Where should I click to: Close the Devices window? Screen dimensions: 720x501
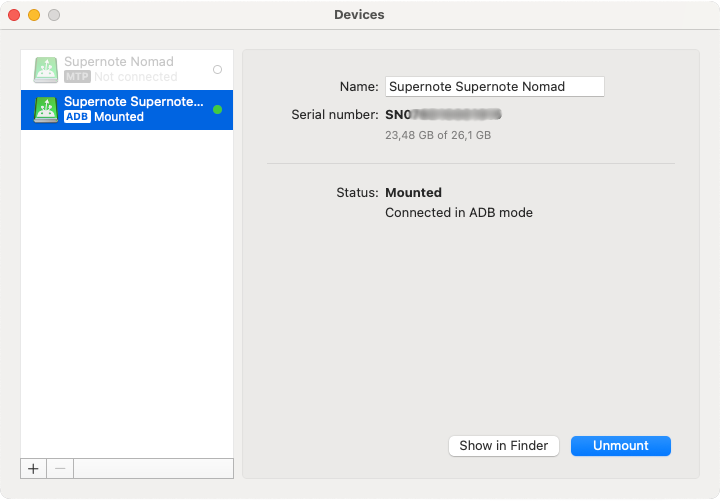14,15
